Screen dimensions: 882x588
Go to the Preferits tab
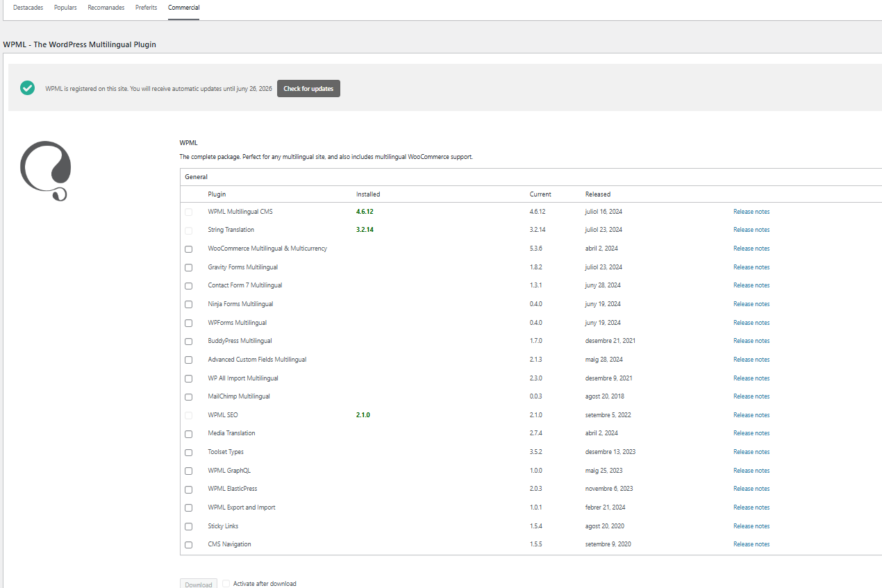(x=146, y=8)
